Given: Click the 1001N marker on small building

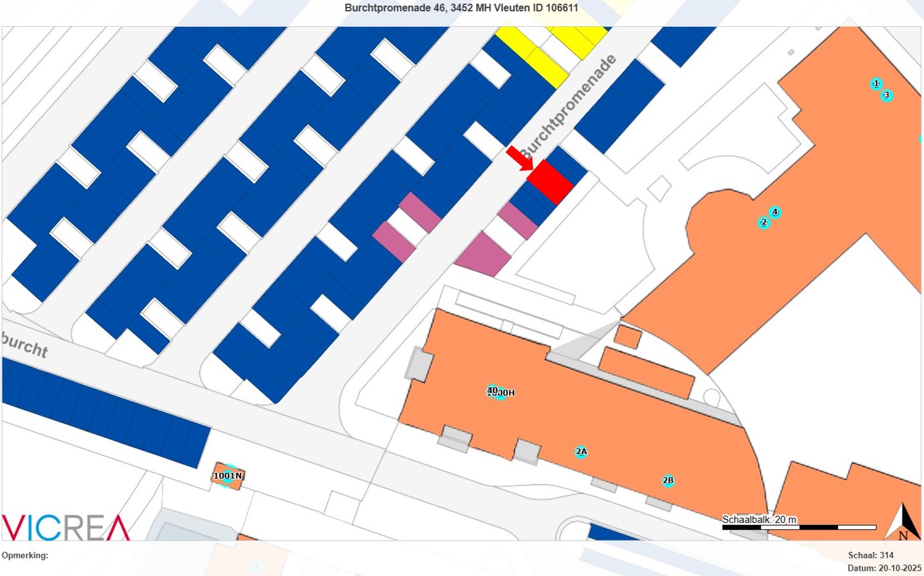Looking at the screenshot, I should tap(227, 476).
